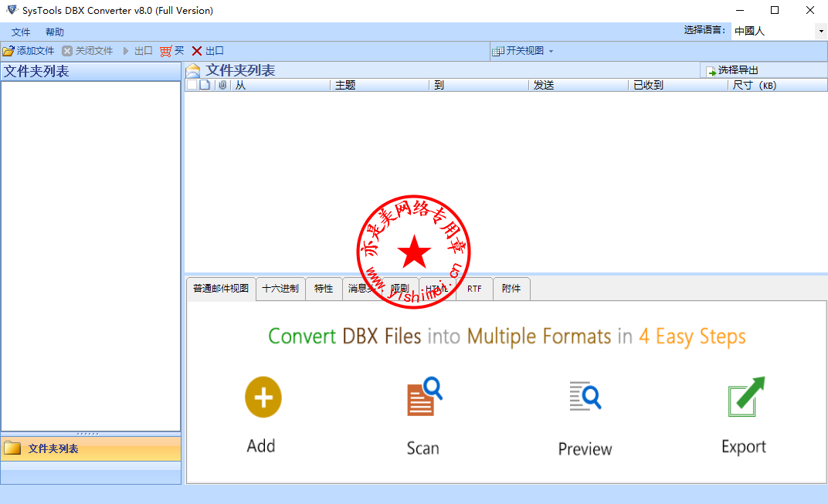Open the 选择语言 language dropdown
Viewport: 828px width, 504px height.
820,31
